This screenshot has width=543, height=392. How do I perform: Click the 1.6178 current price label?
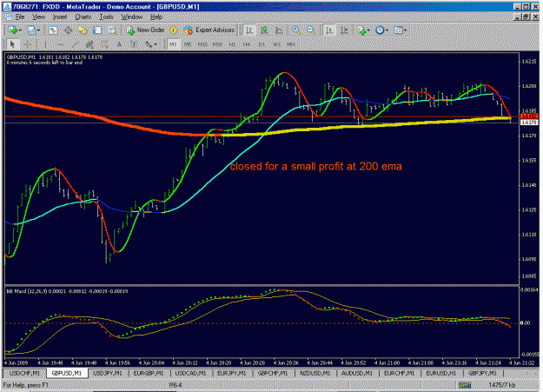pyautogui.click(x=529, y=123)
